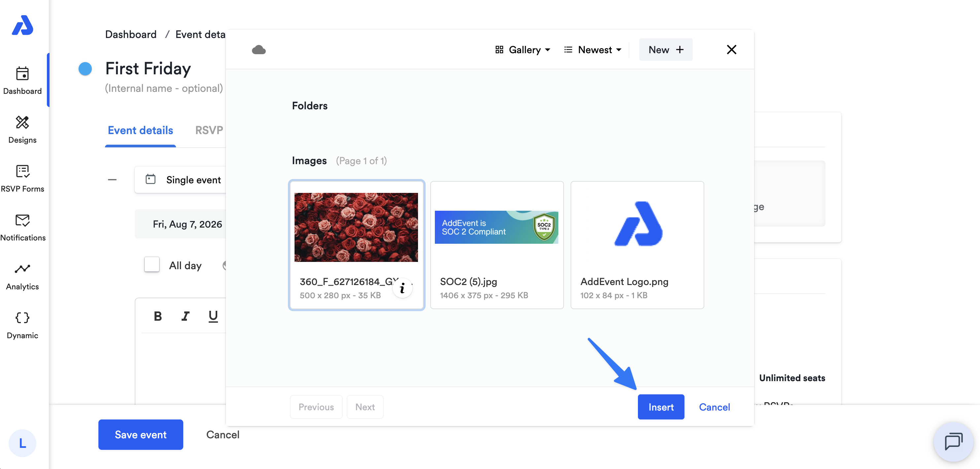Open the Dynamic section

click(x=22, y=325)
